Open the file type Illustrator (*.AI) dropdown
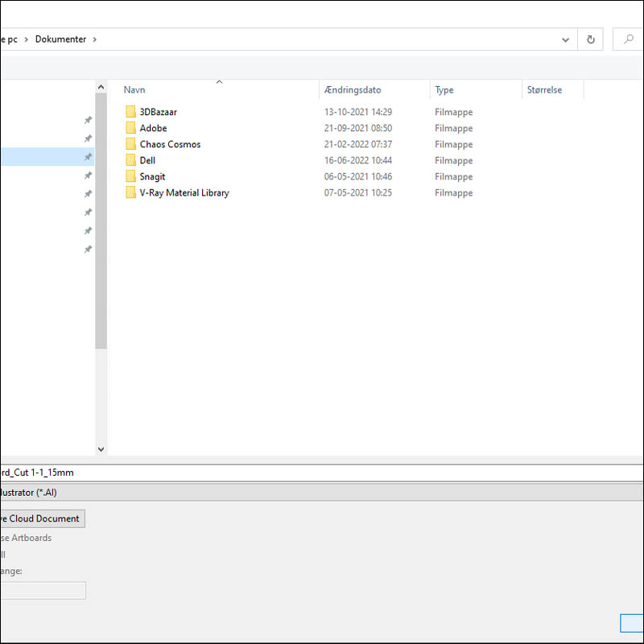 point(321,492)
